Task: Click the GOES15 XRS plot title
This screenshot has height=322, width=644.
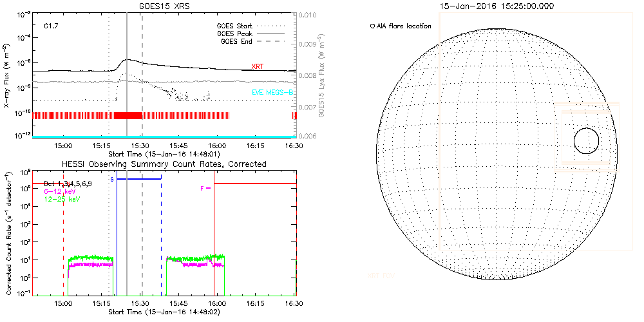Action: [x=164, y=5]
